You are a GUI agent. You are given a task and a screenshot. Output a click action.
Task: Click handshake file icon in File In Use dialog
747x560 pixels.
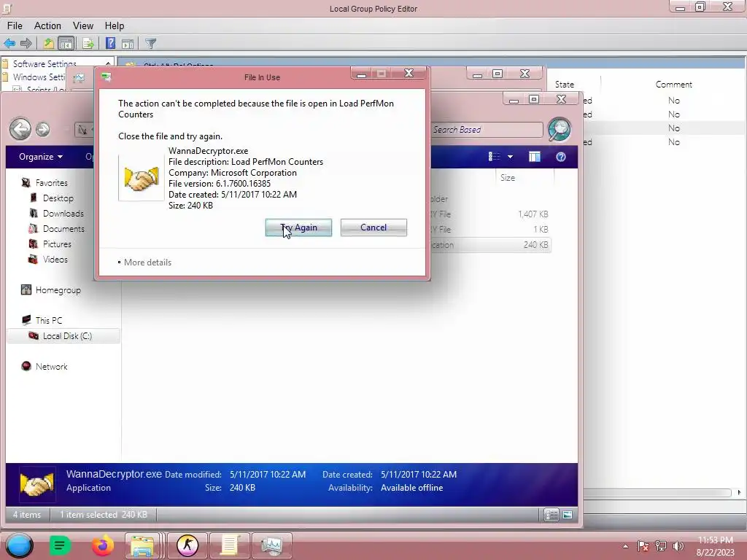(x=141, y=178)
